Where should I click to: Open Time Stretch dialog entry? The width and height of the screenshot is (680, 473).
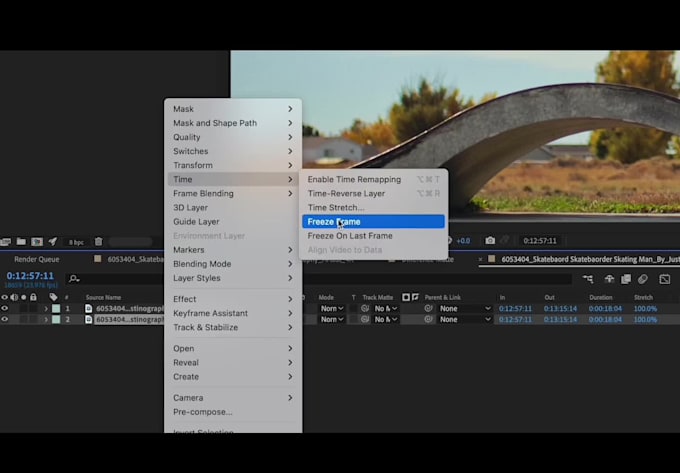pyautogui.click(x=373, y=208)
